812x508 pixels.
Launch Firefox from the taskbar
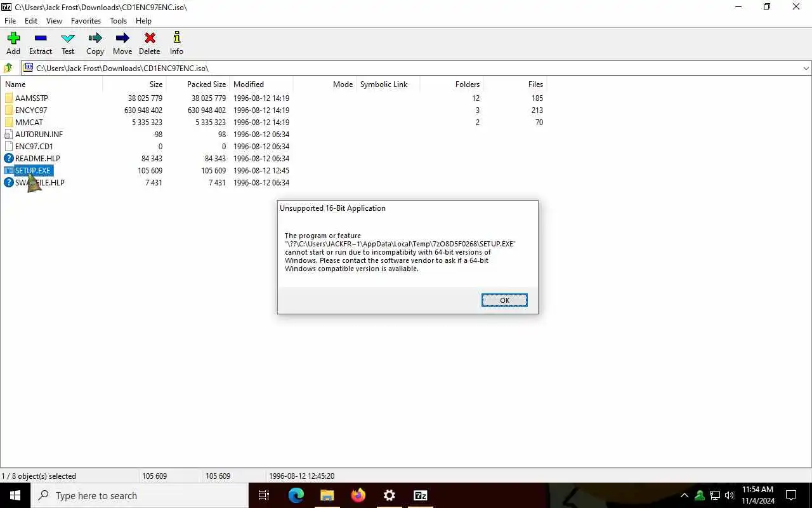pyautogui.click(x=358, y=495)
